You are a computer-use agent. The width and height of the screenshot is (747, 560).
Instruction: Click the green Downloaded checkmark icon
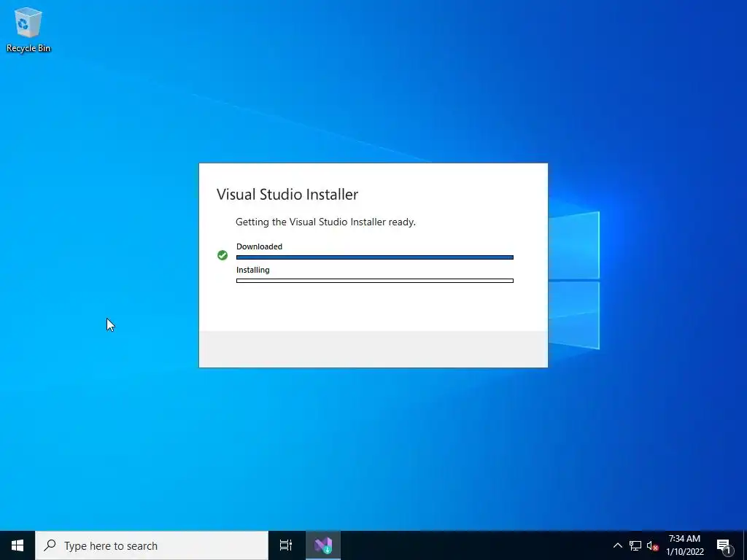(222, 255)
